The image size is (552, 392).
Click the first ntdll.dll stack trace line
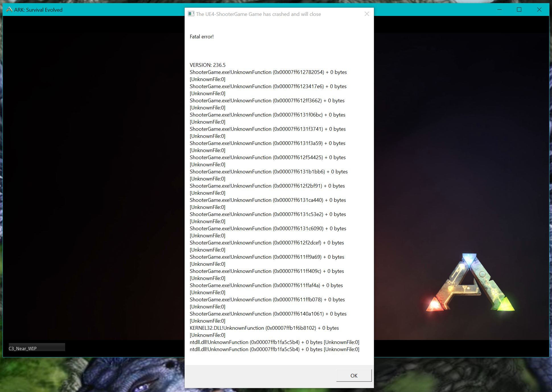point(274,342)
